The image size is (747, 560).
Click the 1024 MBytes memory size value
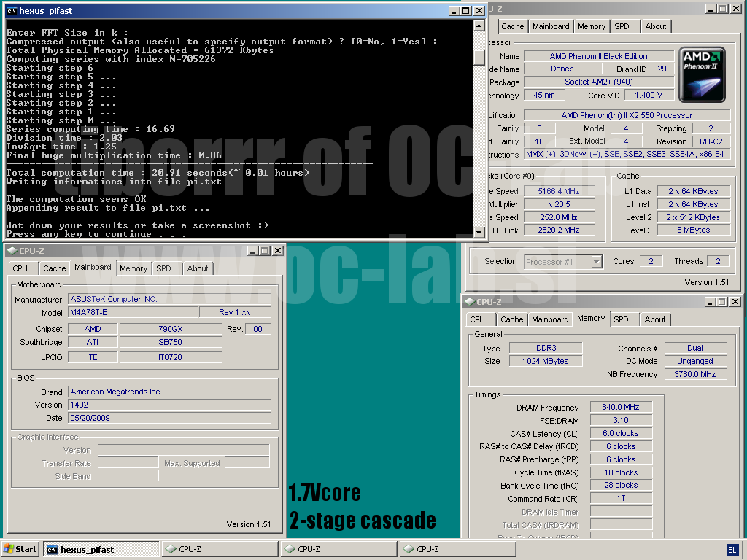tap(546, 361)
